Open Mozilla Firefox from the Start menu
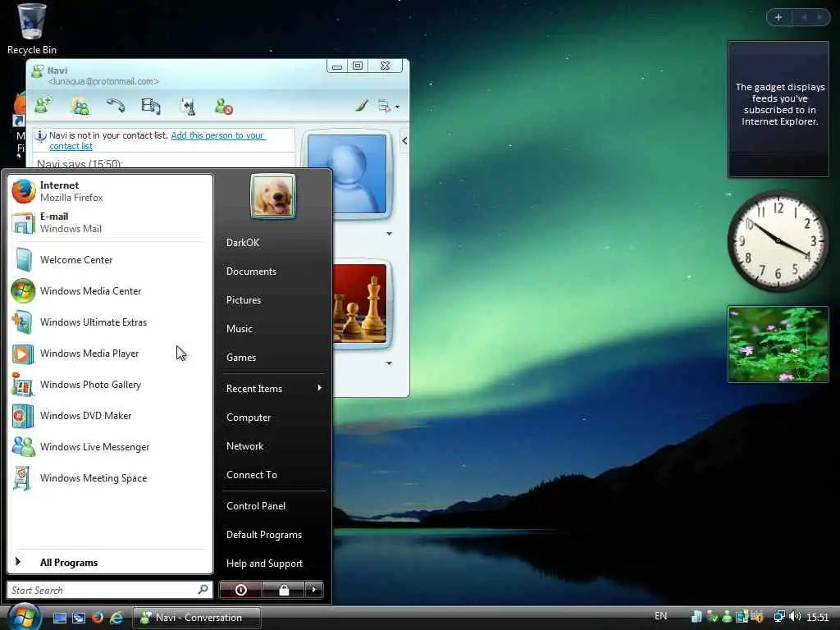Screen dimensions: 840x630 (110, 191)
